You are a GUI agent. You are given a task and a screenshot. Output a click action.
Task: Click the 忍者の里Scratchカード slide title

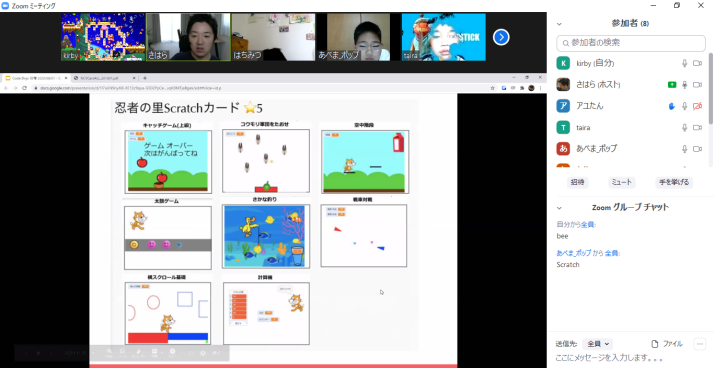coord(189,108)
